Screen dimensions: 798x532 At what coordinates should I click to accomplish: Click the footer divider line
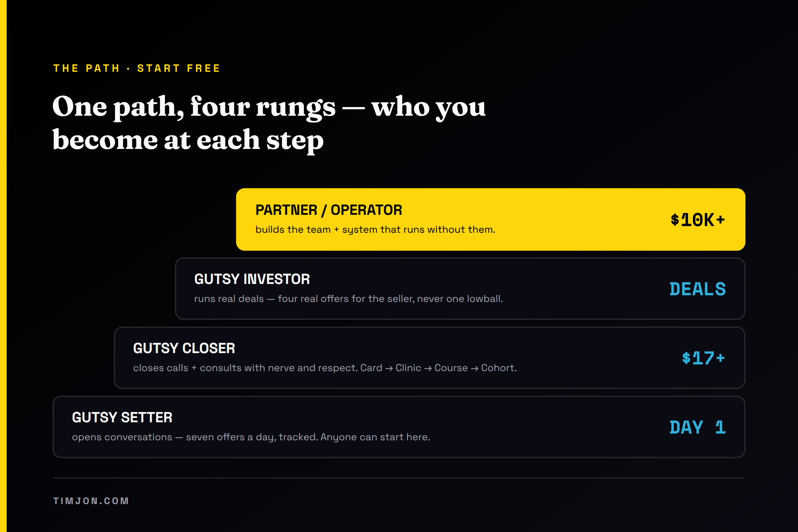coord(399,478)
